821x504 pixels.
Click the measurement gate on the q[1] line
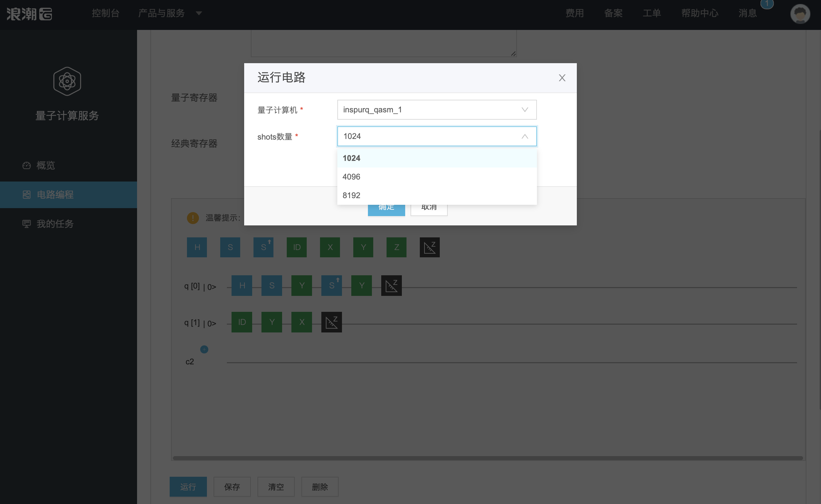tap(331, 322)
